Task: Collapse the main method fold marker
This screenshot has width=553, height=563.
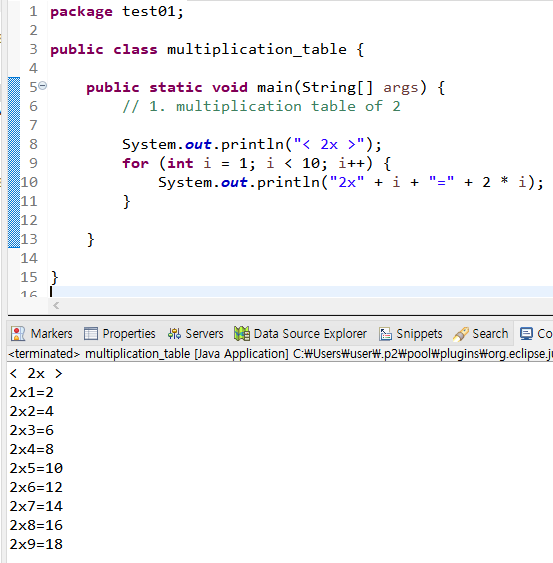Action: [42, 86]
